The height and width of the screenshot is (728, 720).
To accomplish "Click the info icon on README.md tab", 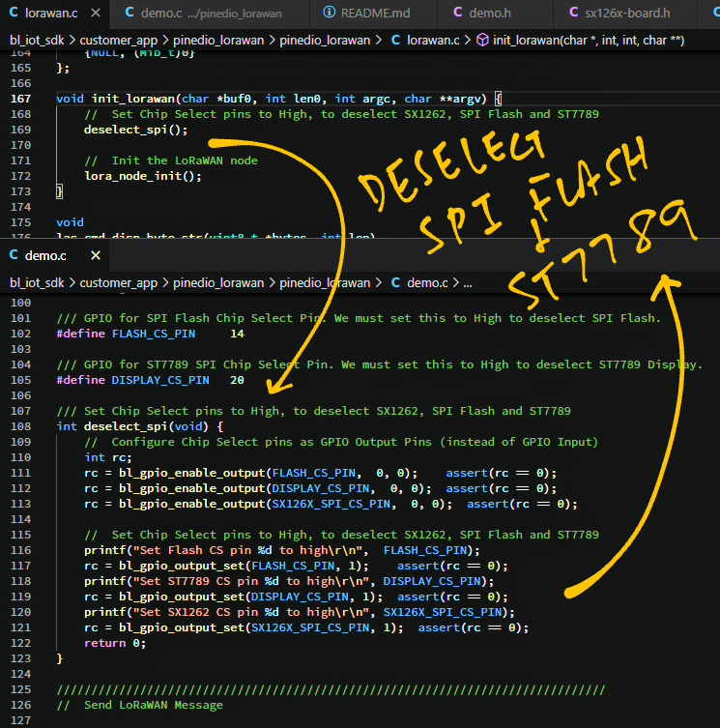I will [x=330, y=14].
